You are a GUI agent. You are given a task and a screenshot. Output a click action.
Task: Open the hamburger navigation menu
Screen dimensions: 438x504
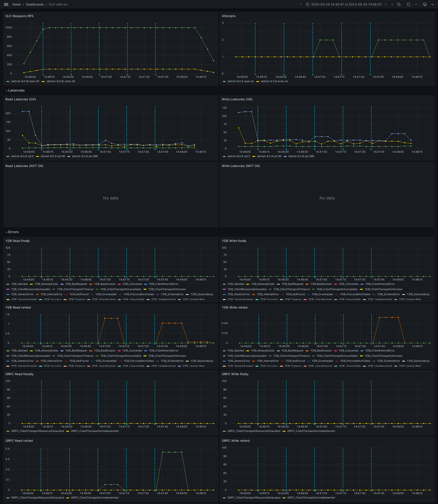pyautogui.click(x=6, y=4)
